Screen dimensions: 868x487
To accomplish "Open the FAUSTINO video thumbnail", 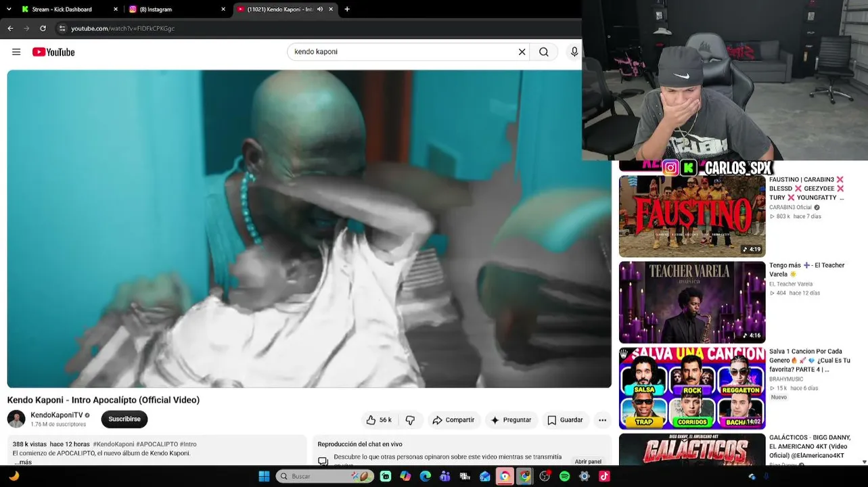I will pos(692,216).
